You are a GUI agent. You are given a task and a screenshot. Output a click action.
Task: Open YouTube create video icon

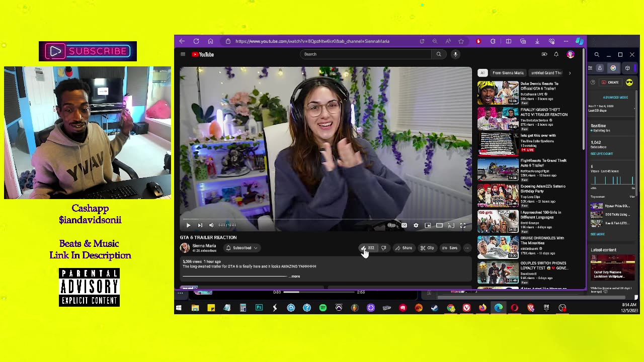click(x=544, y=54)
